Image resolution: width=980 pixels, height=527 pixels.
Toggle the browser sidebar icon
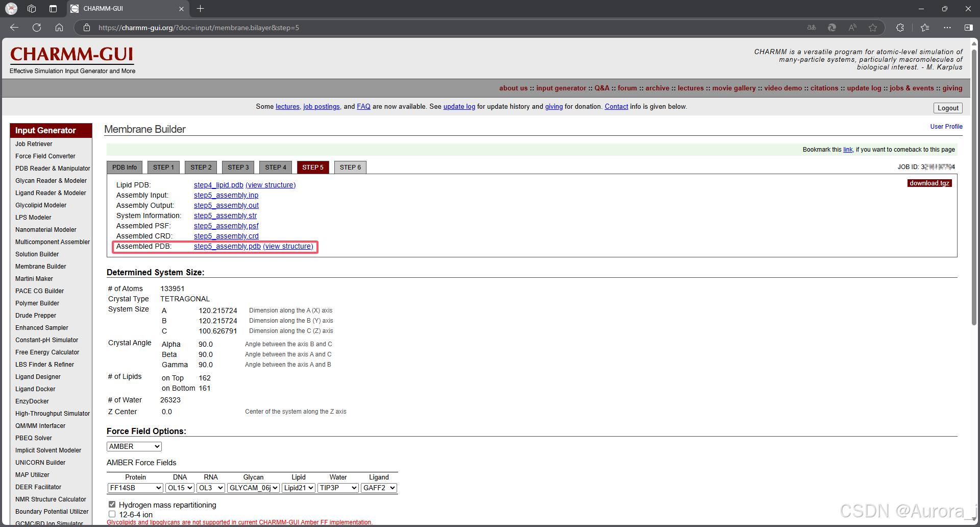point(969,28)
